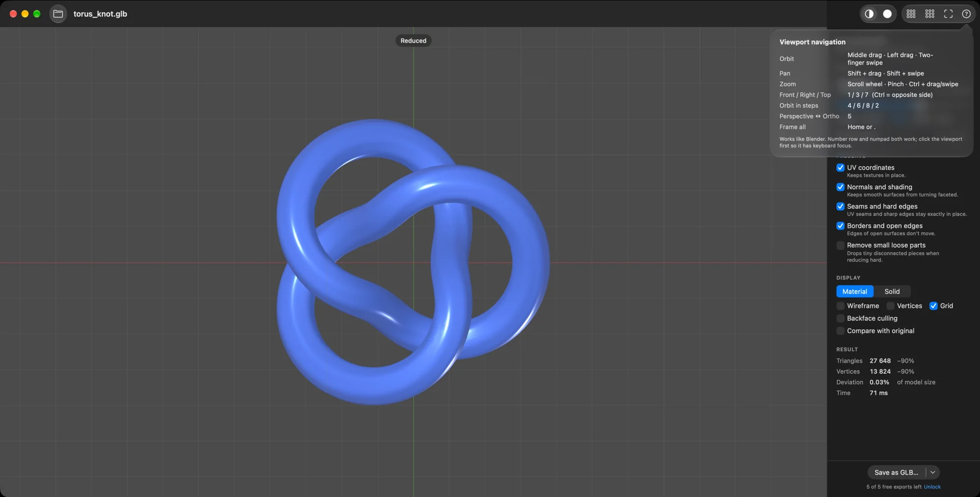Click the Reduced badge above viewport
The height and width of the screenshot is (497, 980).
coord(414,41)
